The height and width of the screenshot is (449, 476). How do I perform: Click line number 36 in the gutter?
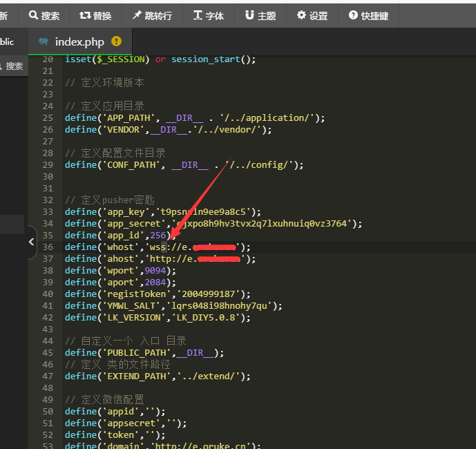click(x=48, y=247)
